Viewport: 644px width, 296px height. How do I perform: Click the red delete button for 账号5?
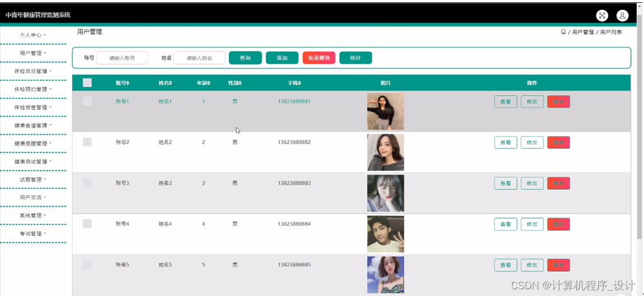[x=559, y=265]
